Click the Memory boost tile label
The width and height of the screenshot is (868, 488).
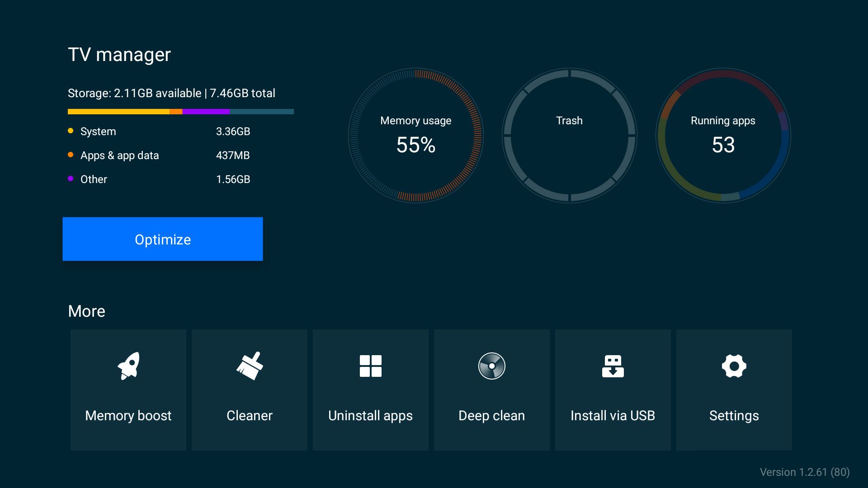[x=128, y=415]
